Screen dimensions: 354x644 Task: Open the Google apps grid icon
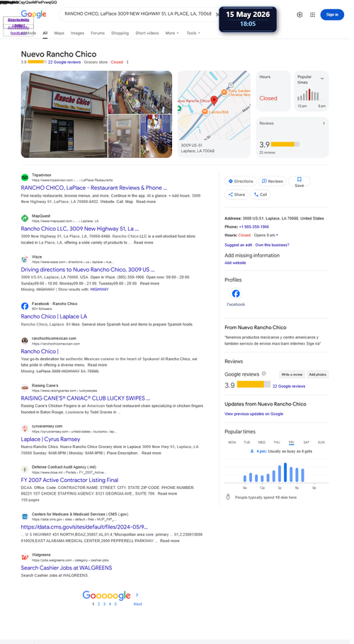coord(312,15)
